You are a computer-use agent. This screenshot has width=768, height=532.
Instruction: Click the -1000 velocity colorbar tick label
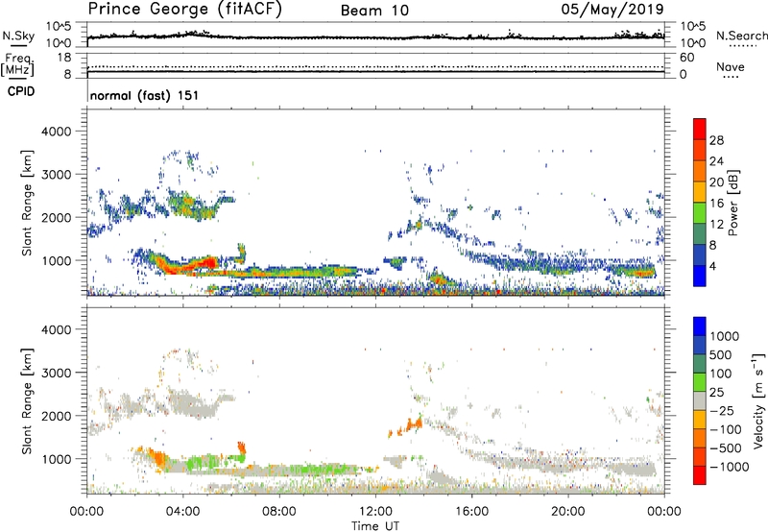(730, 467)
